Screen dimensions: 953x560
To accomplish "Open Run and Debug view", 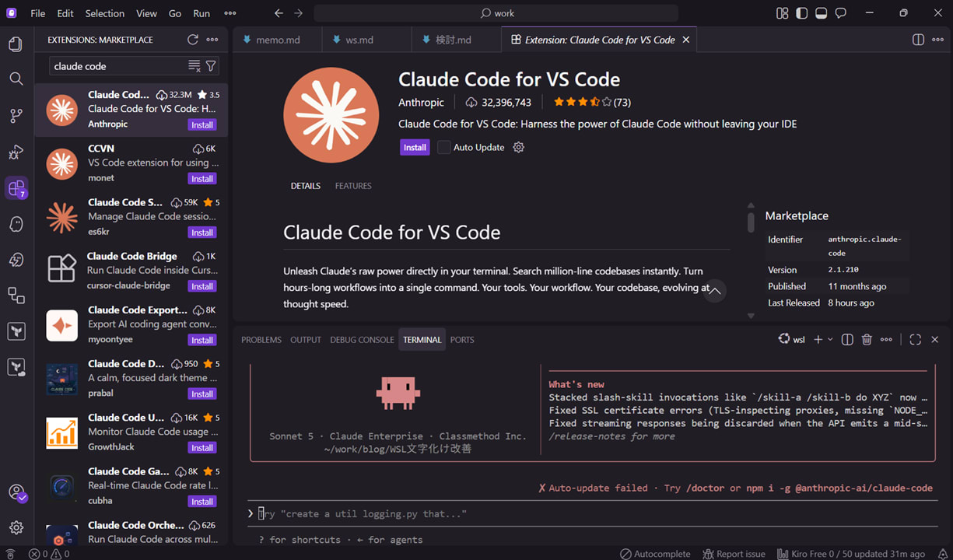I will pos(16,152).
